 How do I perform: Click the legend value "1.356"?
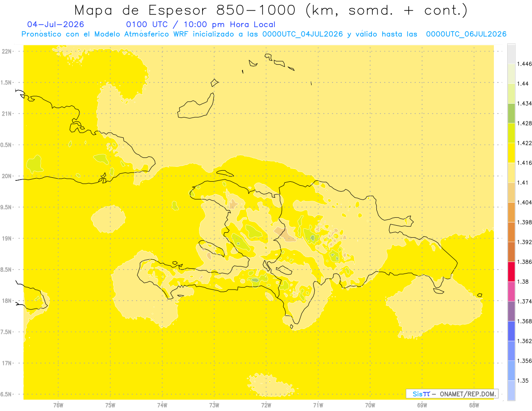(524, 361)
